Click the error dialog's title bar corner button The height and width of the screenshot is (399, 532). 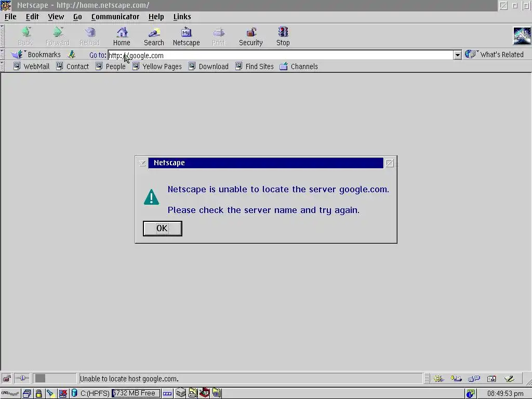coord(390,163)
